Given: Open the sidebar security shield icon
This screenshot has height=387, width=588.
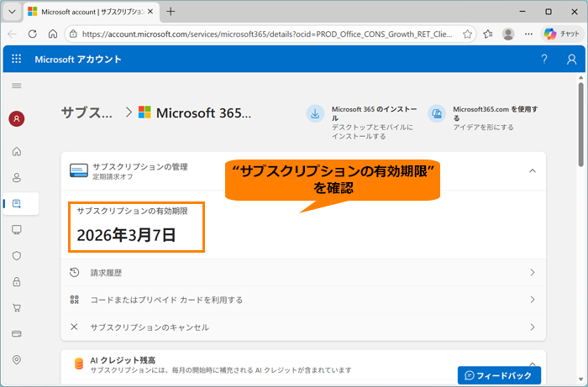Looking at the screenshot, I should (x=17, y=255).
